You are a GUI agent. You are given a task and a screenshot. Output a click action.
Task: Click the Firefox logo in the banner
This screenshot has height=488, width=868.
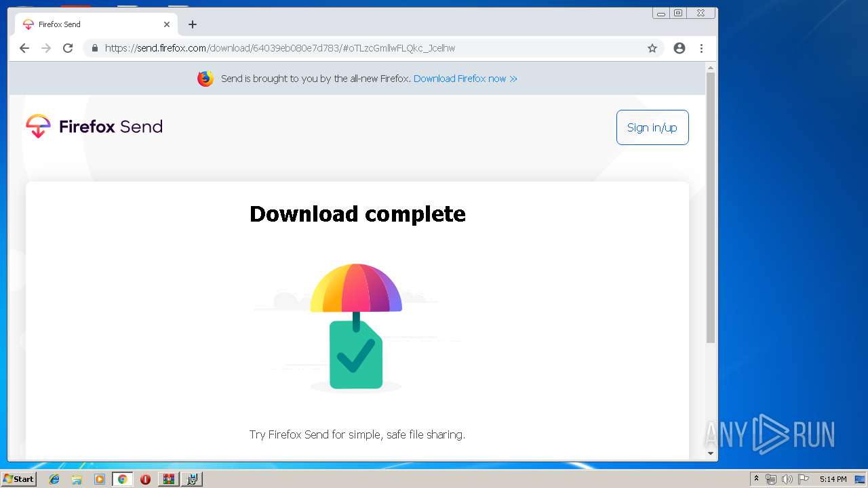(x=205, y=79)
